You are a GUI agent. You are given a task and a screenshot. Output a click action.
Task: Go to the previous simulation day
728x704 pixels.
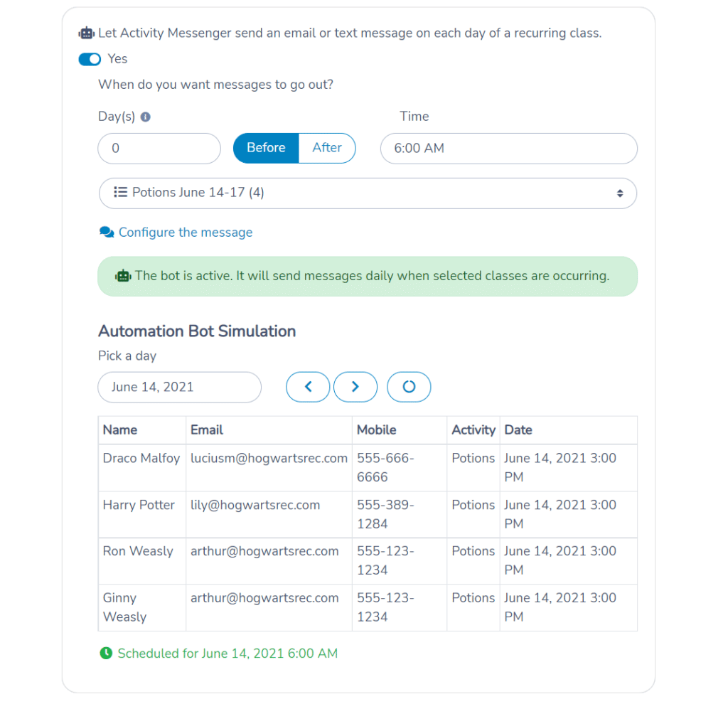coord(308,387)
